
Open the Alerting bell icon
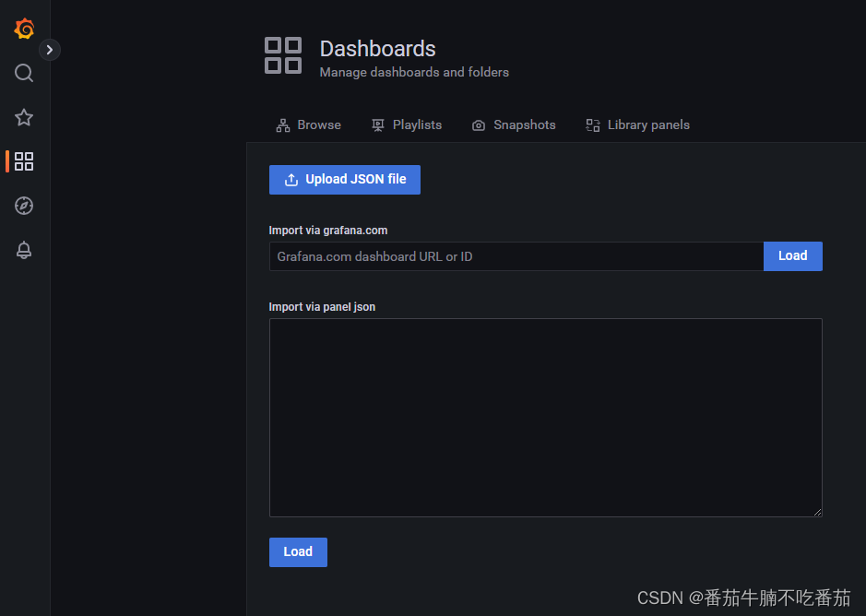24,250
